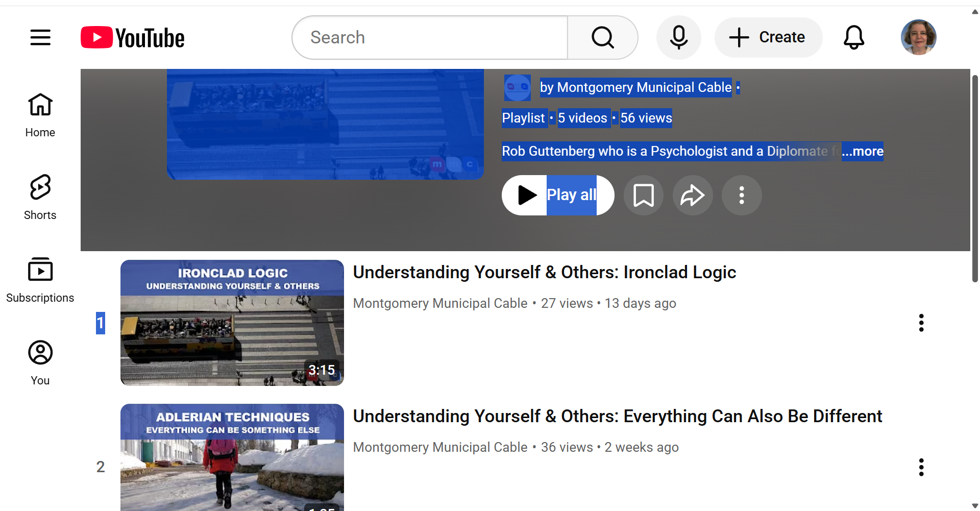Image resolution: width=980 pixels, height=511 pixels.
Task: Go to Home in sidebar
Action: pos(40,115)
